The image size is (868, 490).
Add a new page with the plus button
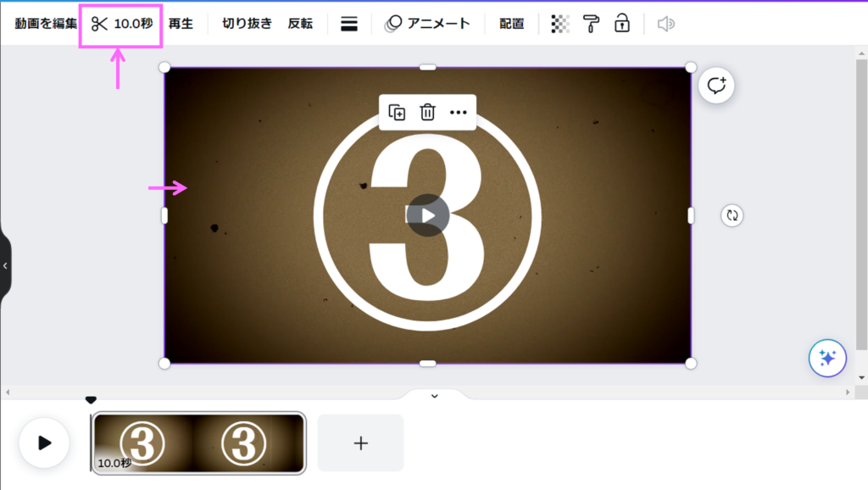click(361, 443)
